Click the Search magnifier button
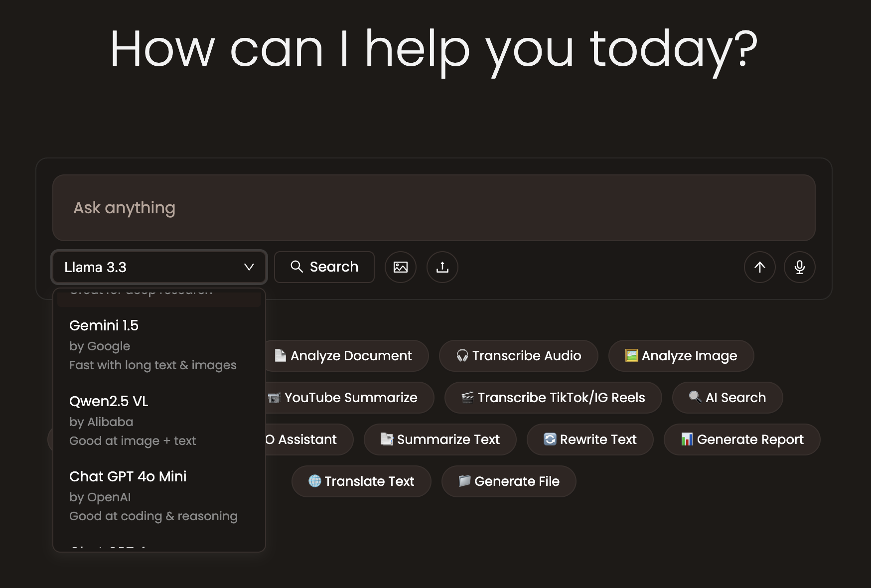 324,267
